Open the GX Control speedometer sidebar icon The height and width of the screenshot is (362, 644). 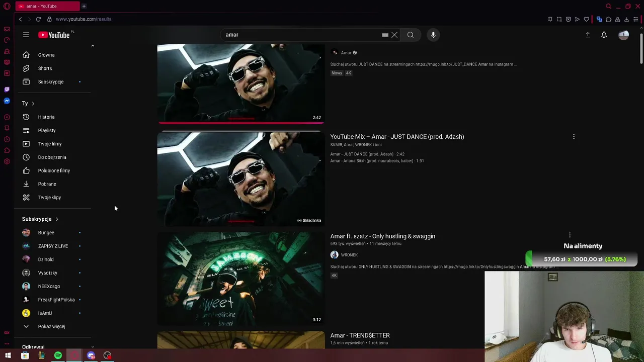pyautogui.click(x=7, y=40)
